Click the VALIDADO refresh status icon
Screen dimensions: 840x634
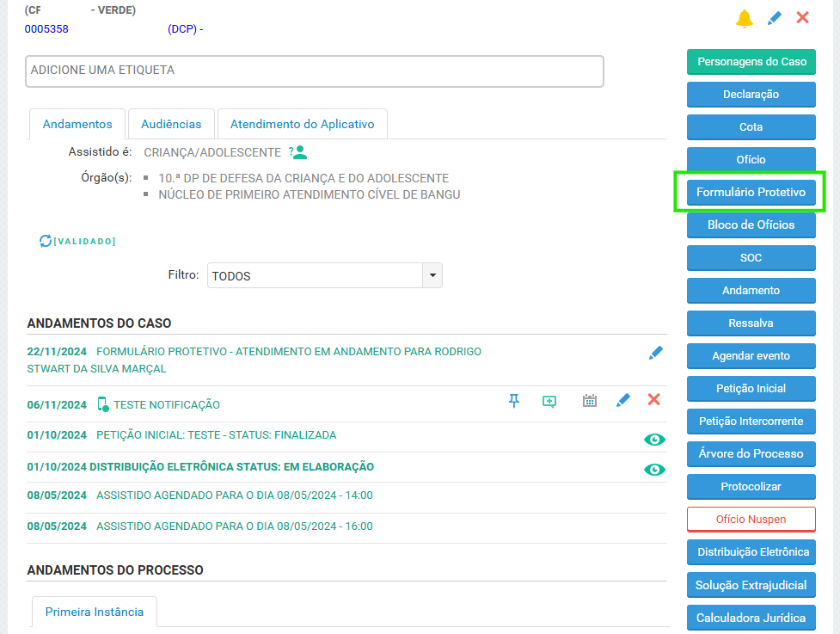click(x=46, y=241)
